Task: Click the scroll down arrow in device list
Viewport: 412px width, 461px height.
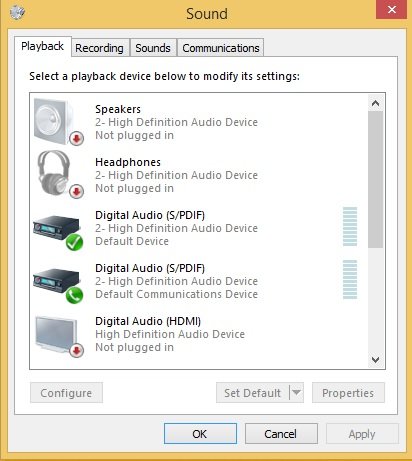Action: pyautogui.click(x=375, y=360)
